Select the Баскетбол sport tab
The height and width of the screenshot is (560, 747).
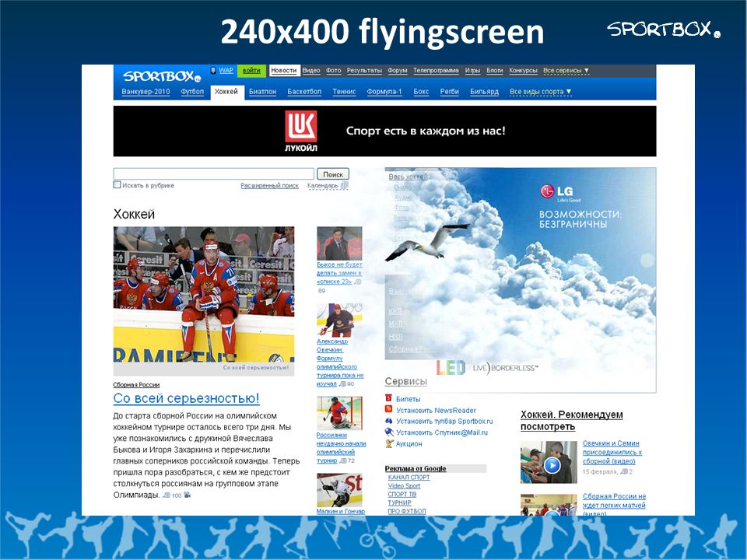[x=304, y=92]
